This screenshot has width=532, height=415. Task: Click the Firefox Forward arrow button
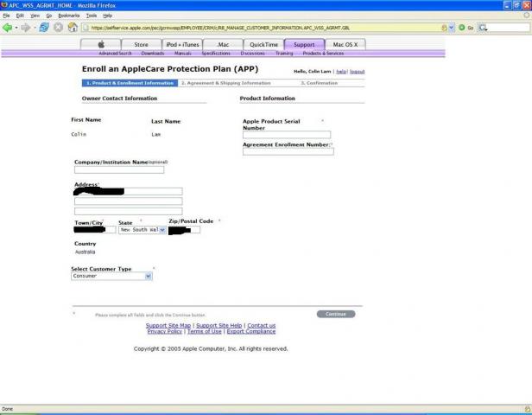pyautogui.click(x=26, y=28)
